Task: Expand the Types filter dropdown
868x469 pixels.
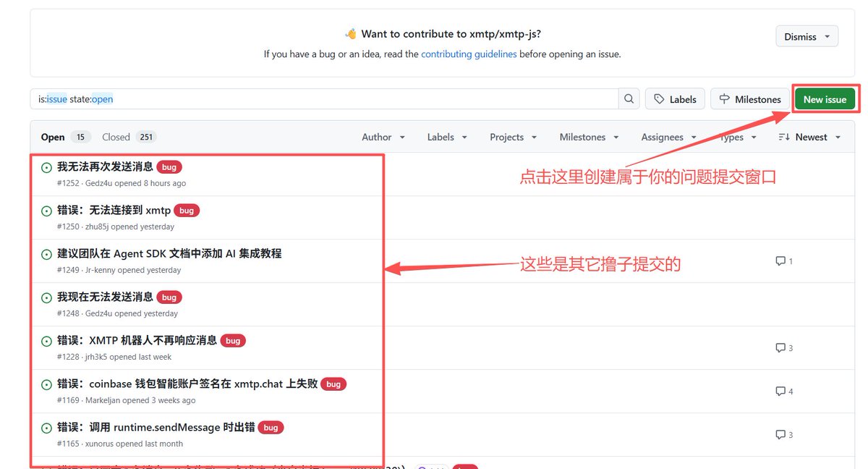Action: tap(738, 137)
